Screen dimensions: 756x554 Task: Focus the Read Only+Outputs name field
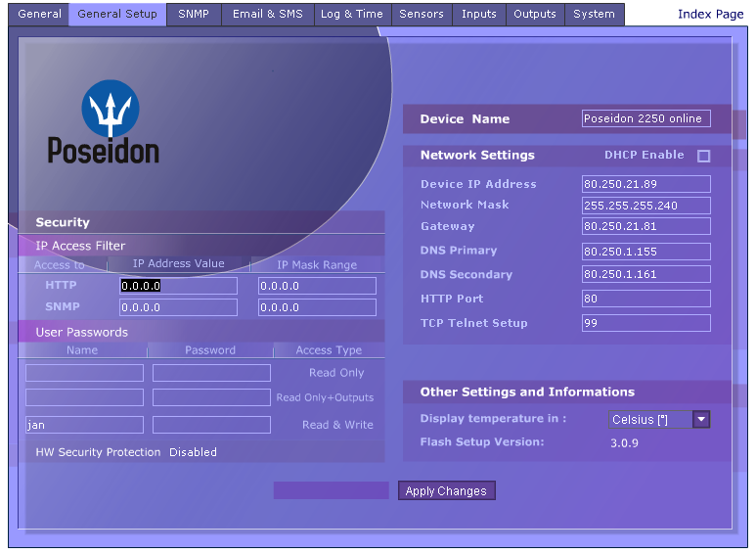(x=84, y=397)
